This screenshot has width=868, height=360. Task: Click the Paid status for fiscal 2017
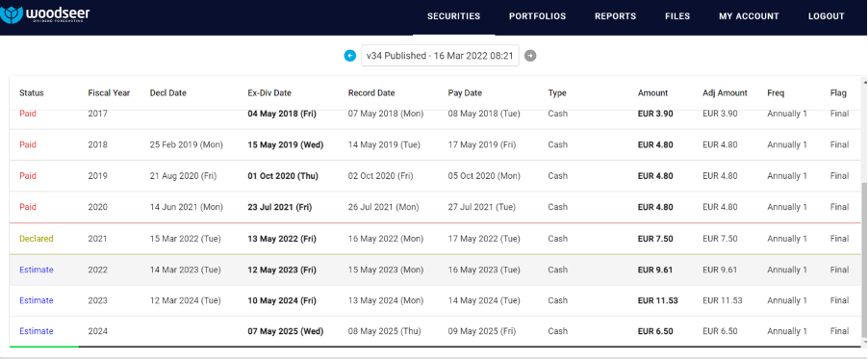(28, 114)
